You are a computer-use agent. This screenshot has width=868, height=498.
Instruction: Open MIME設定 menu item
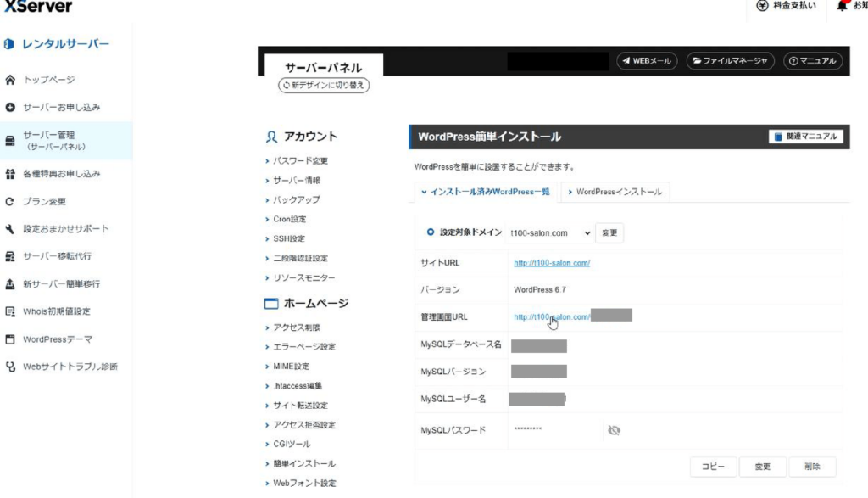click(292, 367)
